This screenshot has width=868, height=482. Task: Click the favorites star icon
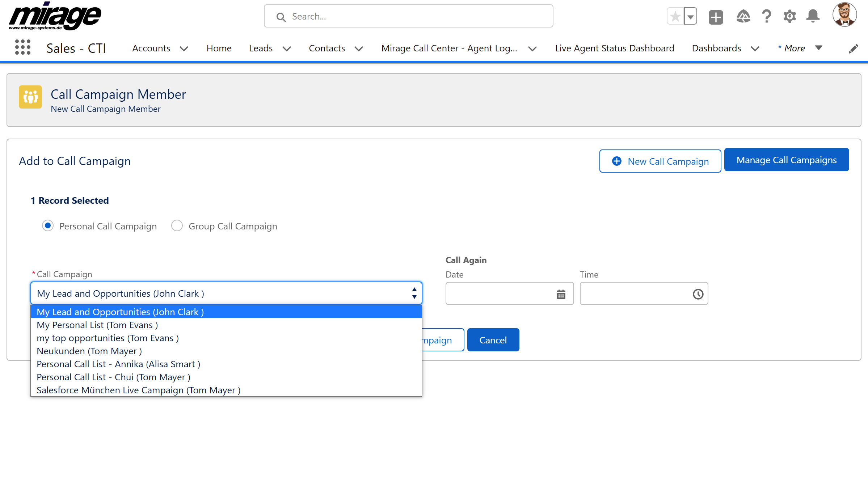pos(675,17)
